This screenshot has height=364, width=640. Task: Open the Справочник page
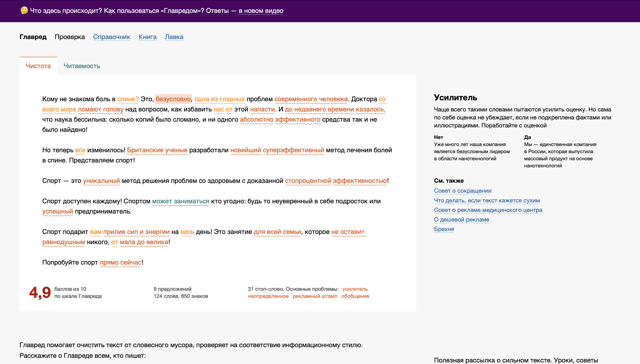(112, 37)
